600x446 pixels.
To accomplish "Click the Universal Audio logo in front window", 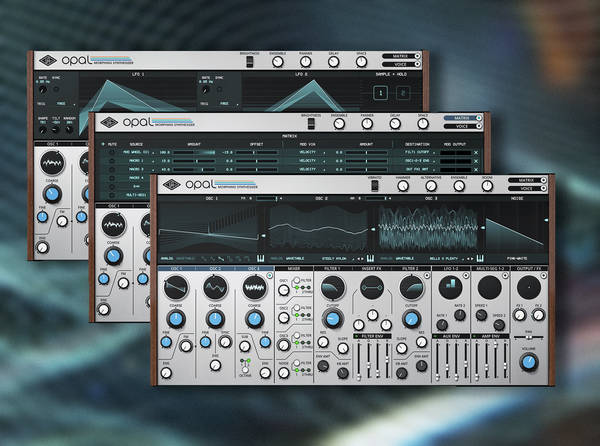I will tap(171, 184).
